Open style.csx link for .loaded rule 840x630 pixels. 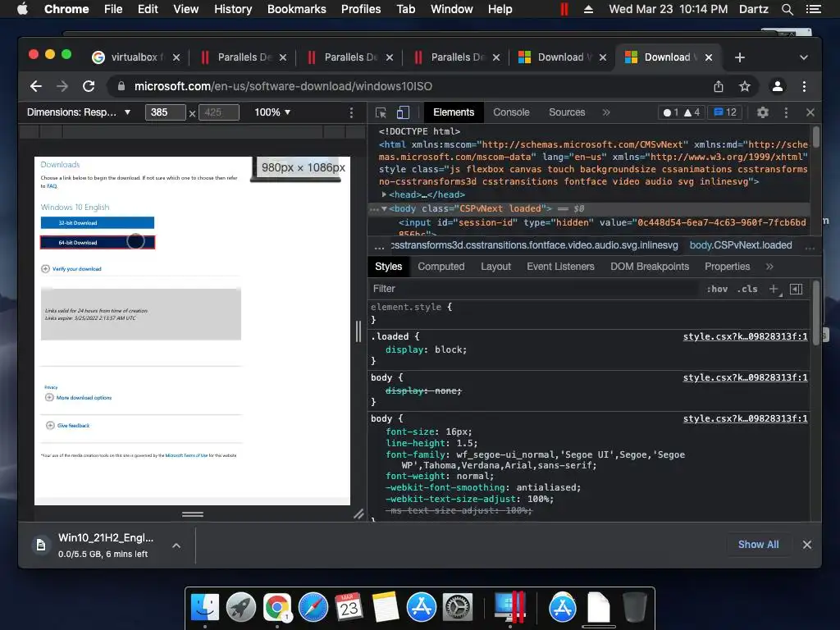[745, 336]
